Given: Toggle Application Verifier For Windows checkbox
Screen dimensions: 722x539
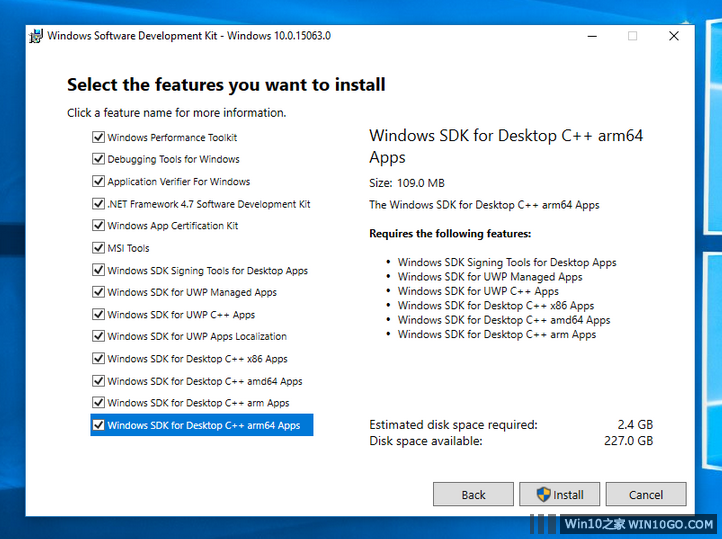Looking at the screenshot, I should (x=98, y=181).
